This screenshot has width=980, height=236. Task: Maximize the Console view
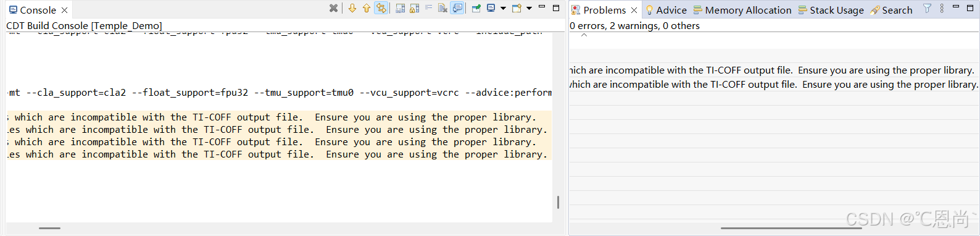(556, 8)
